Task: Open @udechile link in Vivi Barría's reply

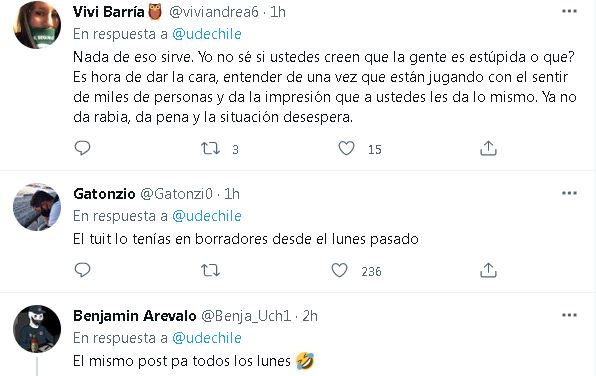Action: (x=207, y=34)
